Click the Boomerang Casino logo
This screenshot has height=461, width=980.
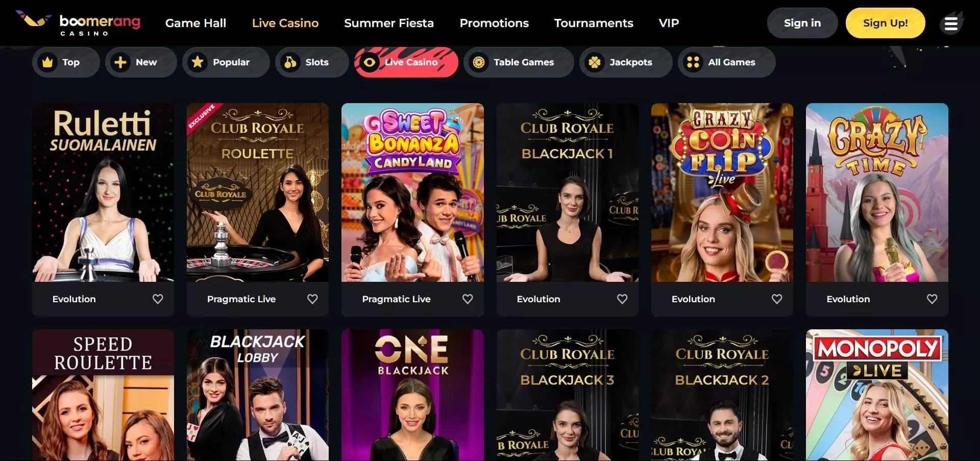[78, 23]
